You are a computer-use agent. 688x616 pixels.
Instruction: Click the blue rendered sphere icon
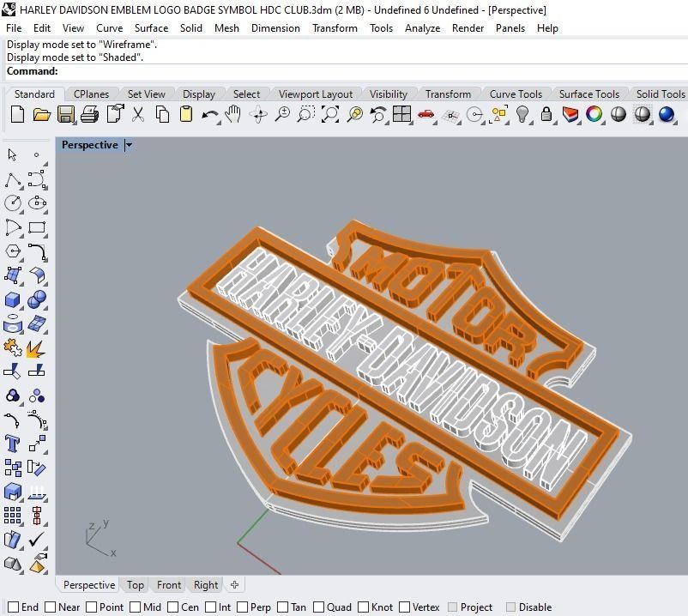[666, 114]
